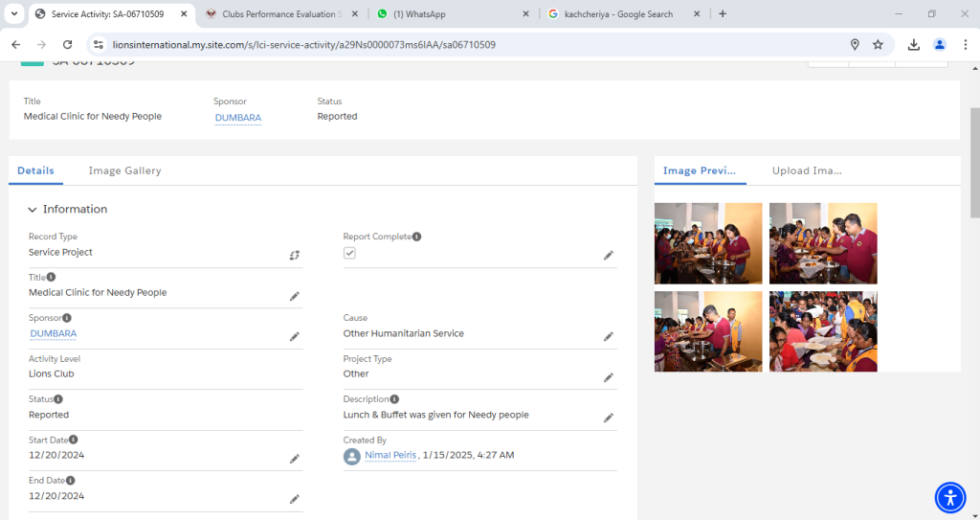Edit Report Complete with pencil icon
This screenshot has height=520, width=980.
(608, 256)
